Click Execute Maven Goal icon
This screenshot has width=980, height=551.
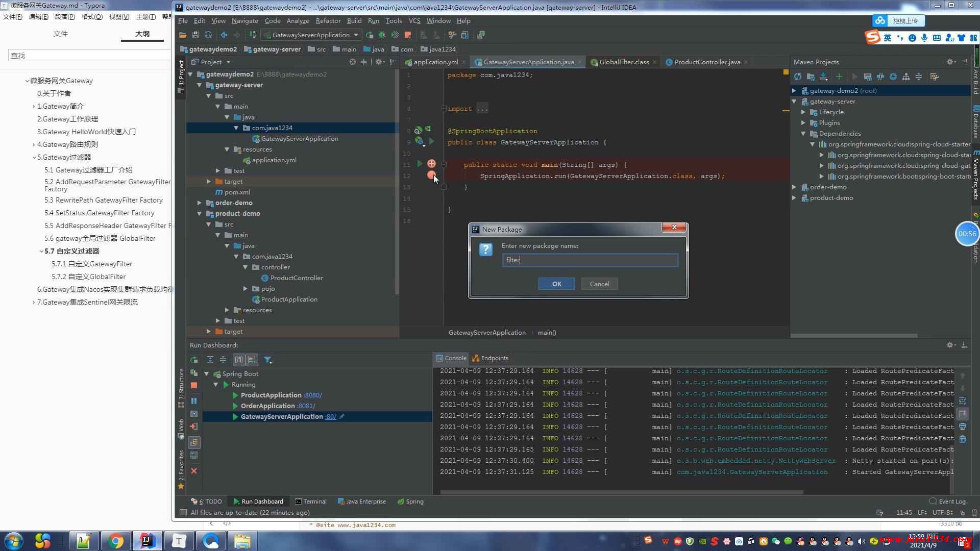point(867,77)
